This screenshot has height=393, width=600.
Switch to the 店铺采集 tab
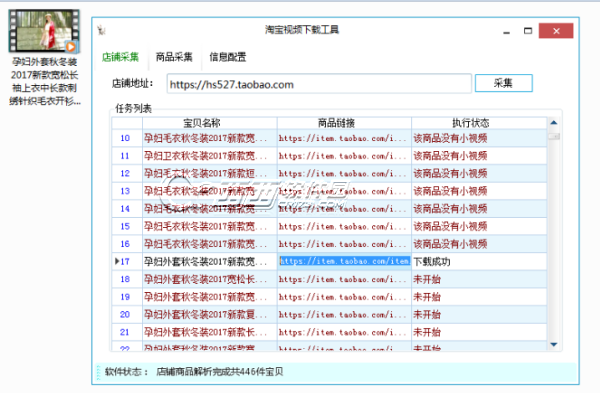coord(120,57)
